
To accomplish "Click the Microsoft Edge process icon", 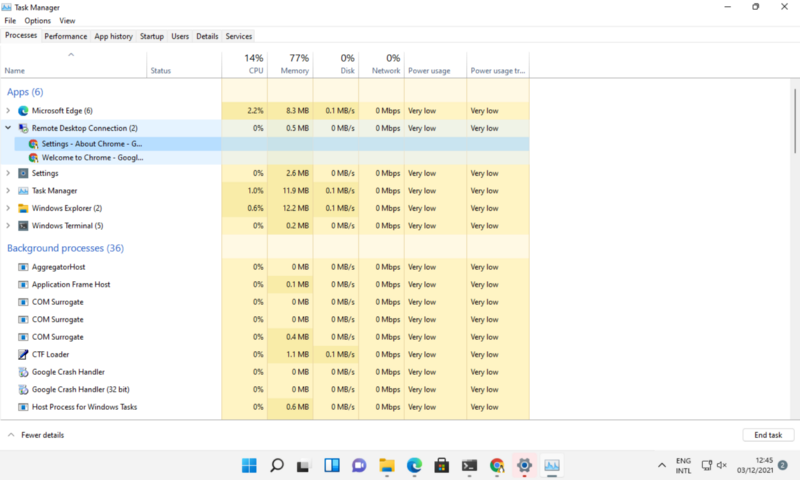I will [23, 111].
